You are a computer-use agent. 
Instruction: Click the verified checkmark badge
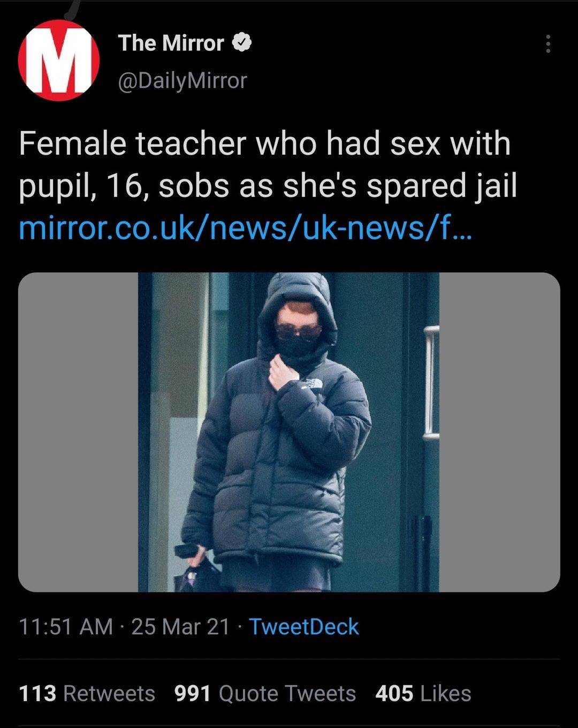pos(242,43)
